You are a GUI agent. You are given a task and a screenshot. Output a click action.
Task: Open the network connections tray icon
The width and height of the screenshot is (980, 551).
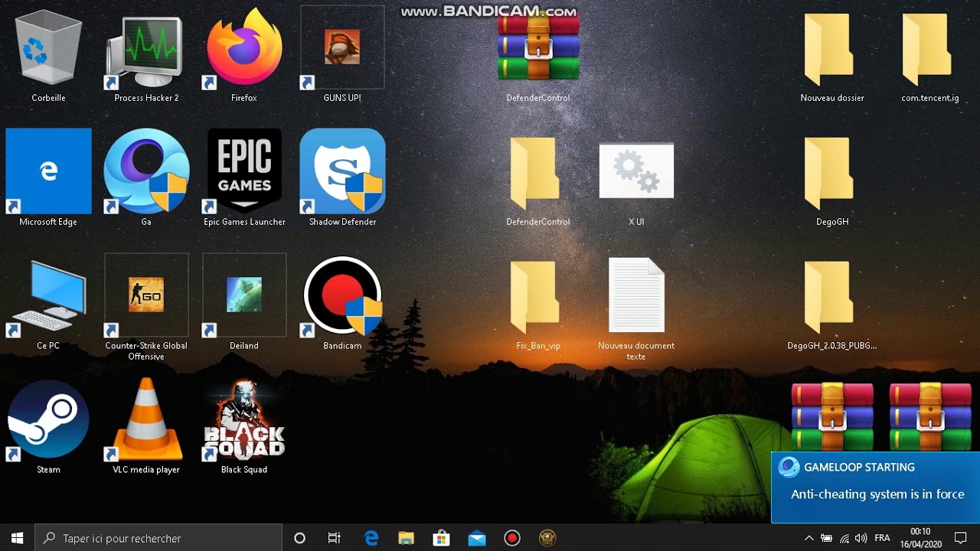pos(844,538)
